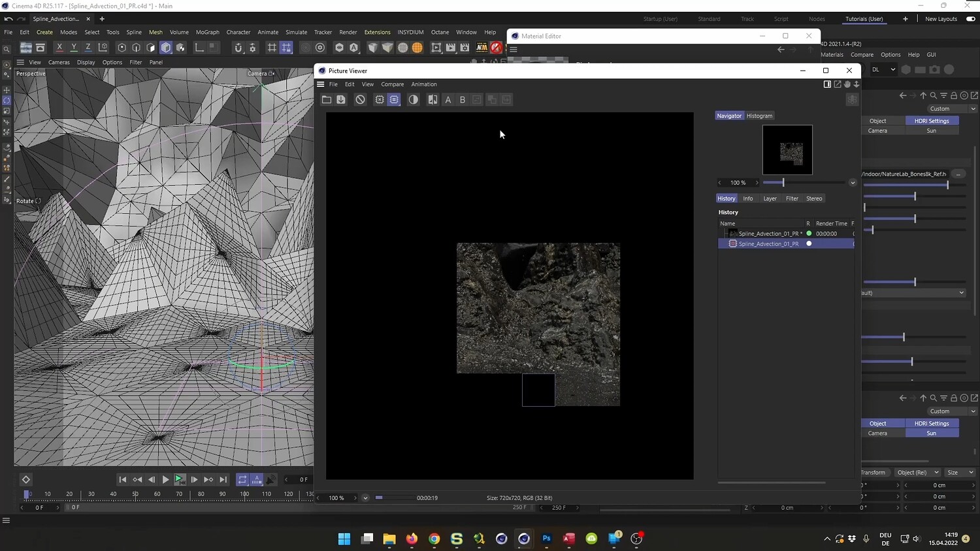Click the Save Image As icon in Picture Viewer

tap(341, 100)
